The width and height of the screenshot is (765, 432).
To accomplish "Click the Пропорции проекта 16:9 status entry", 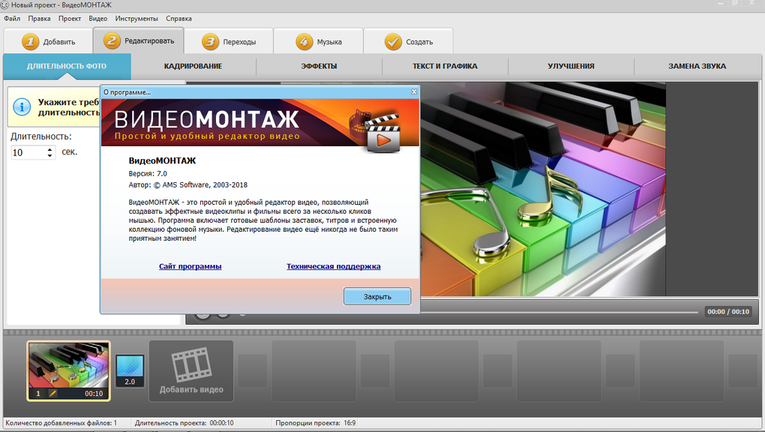I will pos(316,423).
